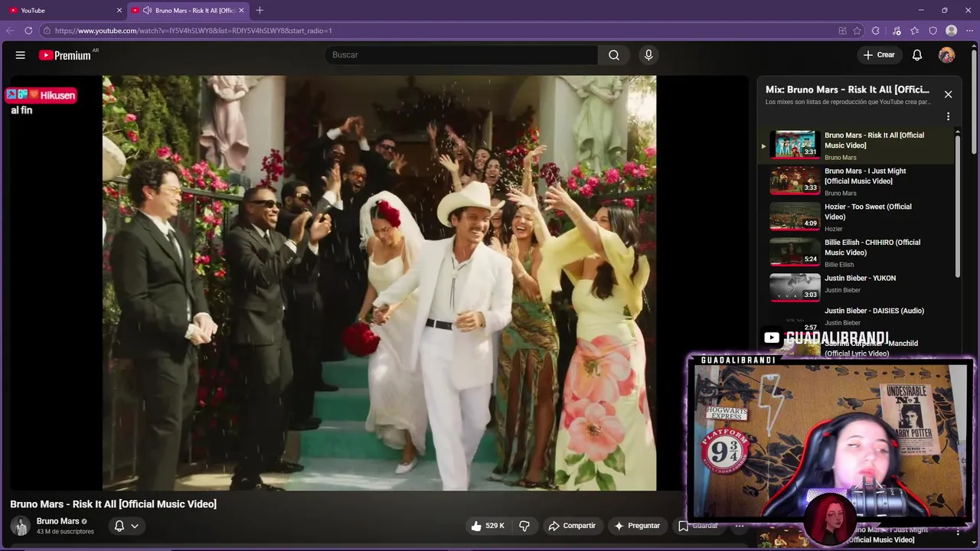The height and width of the screenshot is (551, 980).
Task: Click the Bruno Mars channel name link
Action: coord(58,521)
